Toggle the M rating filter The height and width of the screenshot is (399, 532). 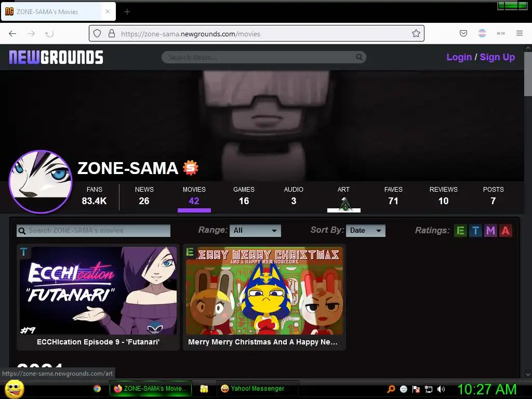[x=490, y=231]
